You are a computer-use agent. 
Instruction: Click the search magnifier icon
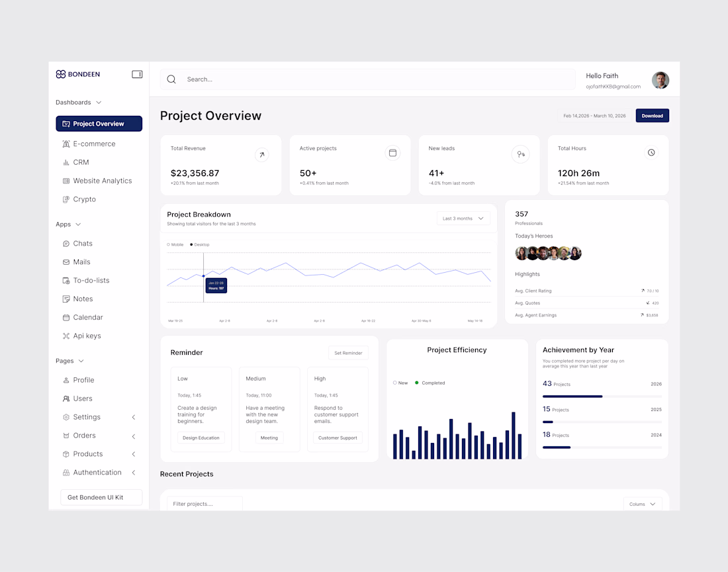coord(171,79)
